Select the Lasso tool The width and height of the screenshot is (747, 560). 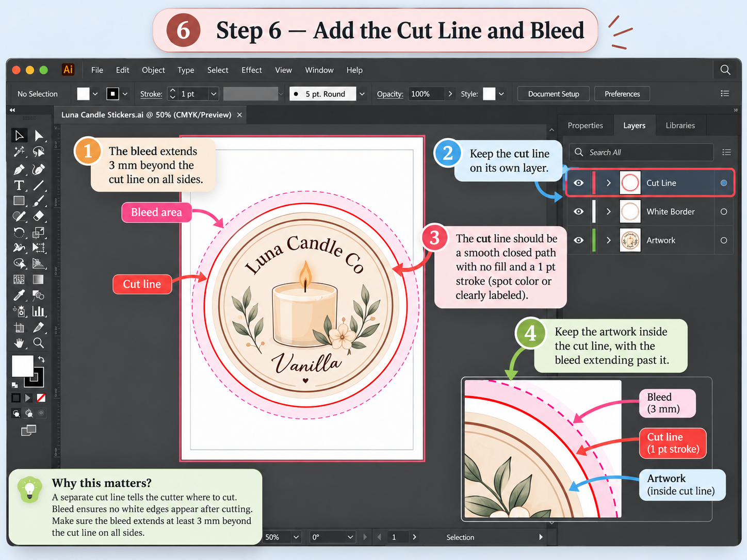pos(39,152)
